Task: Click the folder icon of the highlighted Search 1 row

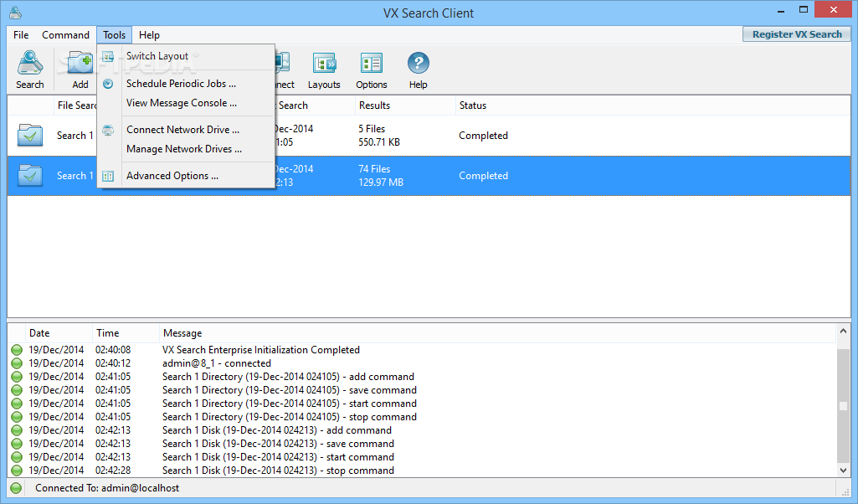Action: [x=29, y=176]
